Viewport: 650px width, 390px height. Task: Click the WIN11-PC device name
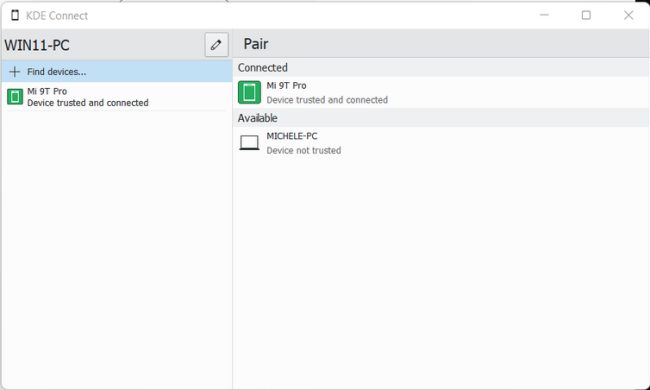pyautogui.click(x=37, y=45)
